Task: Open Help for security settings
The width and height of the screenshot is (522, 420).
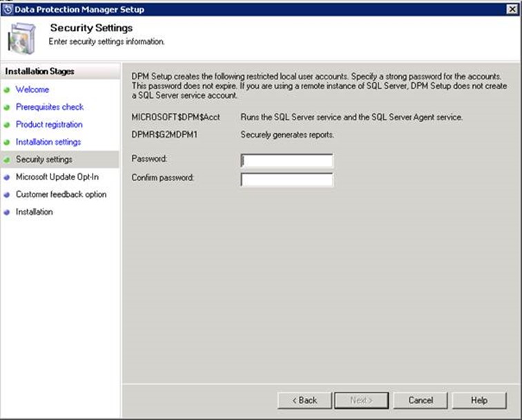Action: [479, 401]
